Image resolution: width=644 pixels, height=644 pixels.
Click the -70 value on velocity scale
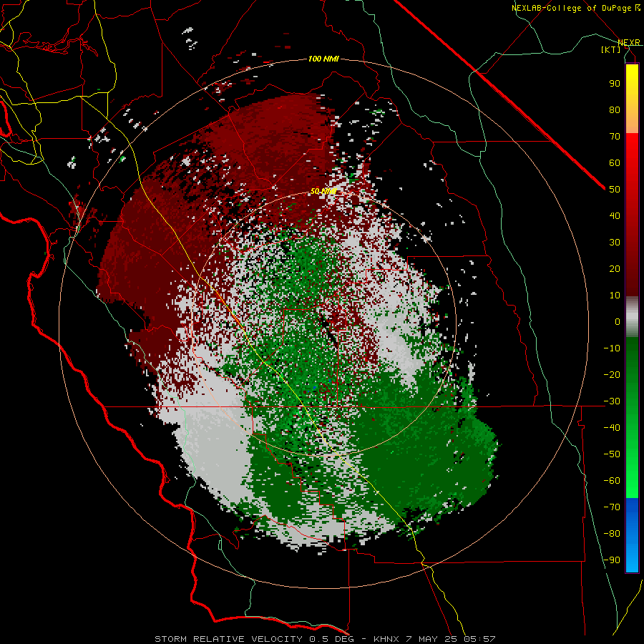point(612,507)
